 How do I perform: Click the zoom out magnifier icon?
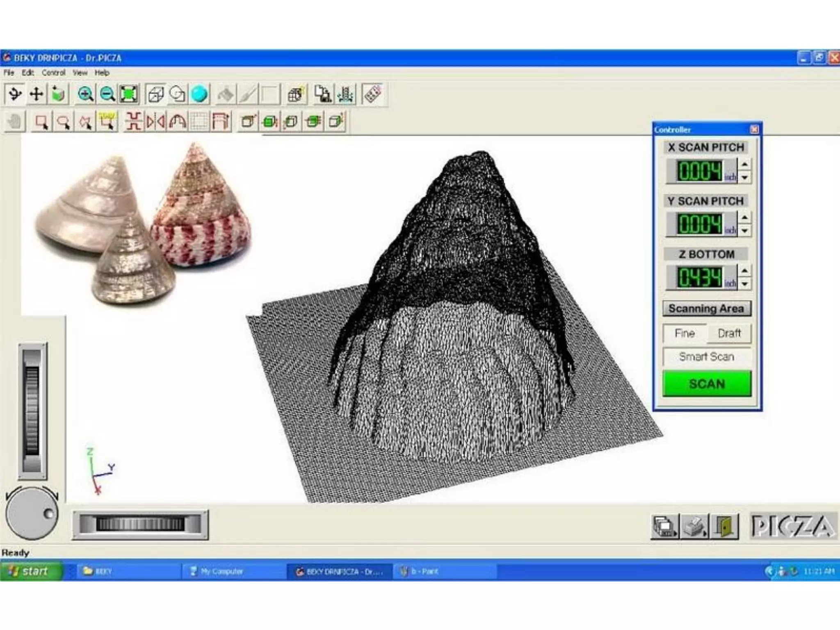coord(107,94)
